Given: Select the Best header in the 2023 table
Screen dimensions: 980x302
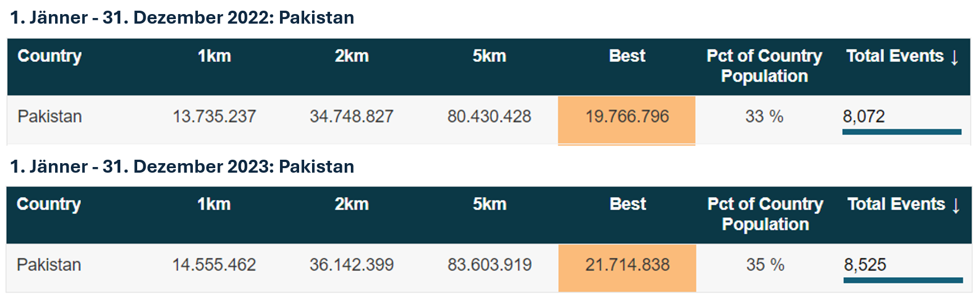Looking at the screenshot, I should (627, 204).
